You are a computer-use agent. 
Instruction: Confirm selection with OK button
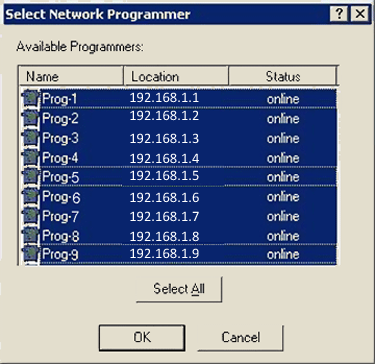(x=142, y=338)
